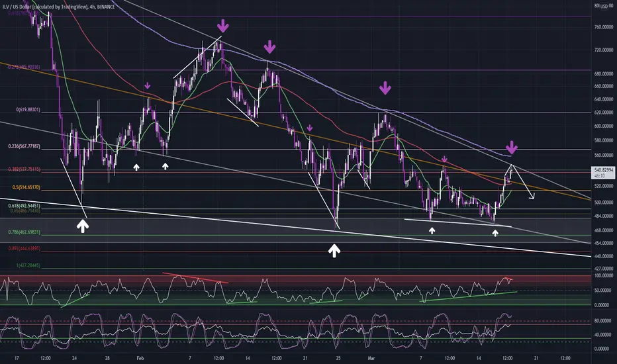Select Fibonacci label 1(427.28445)

pyautogui.click(x=28, y=265)
